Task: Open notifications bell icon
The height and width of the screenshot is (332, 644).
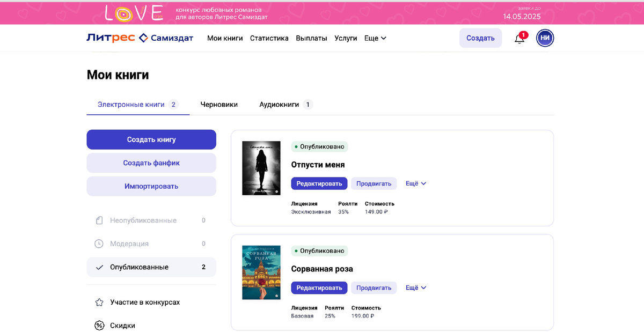Action: tap(519, 38)
